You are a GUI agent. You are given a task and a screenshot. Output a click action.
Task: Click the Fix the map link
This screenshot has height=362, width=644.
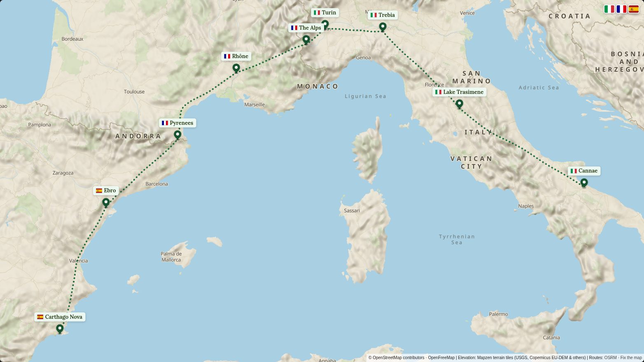631,358
